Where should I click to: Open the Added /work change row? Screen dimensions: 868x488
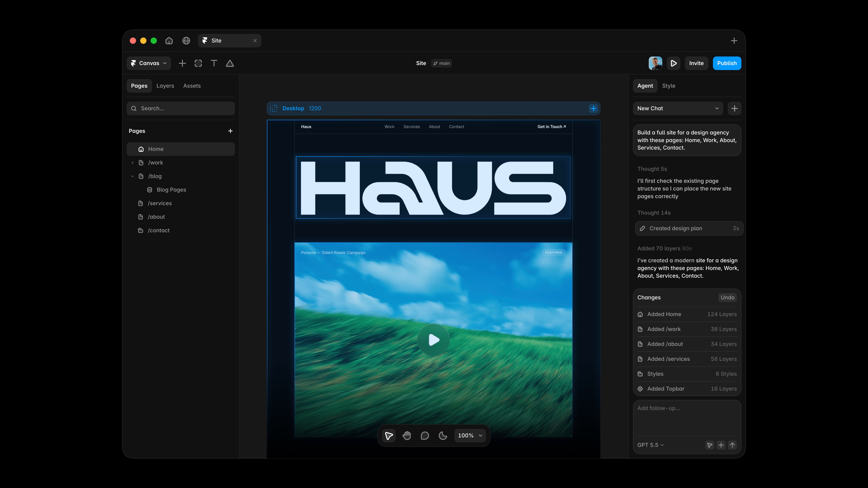tap(687, 329)
